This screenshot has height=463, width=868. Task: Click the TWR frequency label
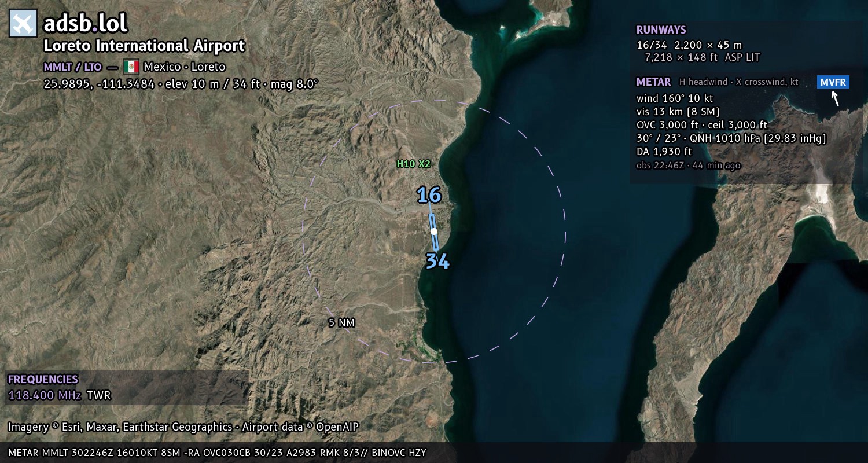[x=98, y=396]
